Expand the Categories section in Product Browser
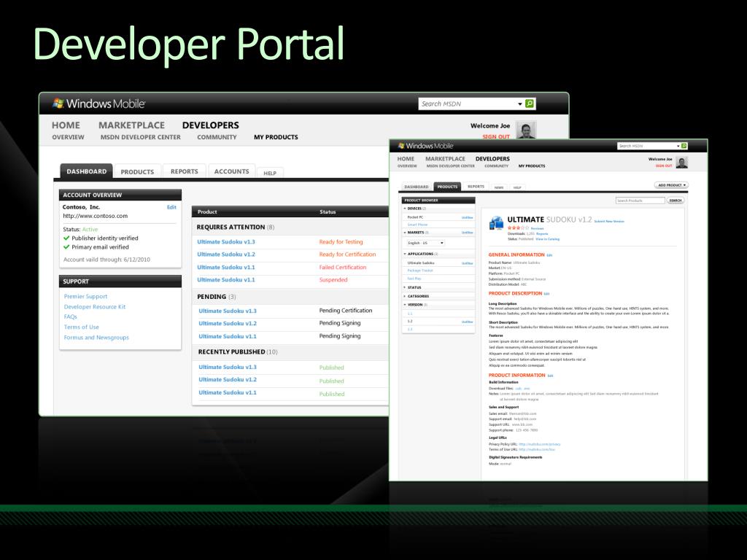The height and width of the screenshot is (560, 747). point(405,296)
